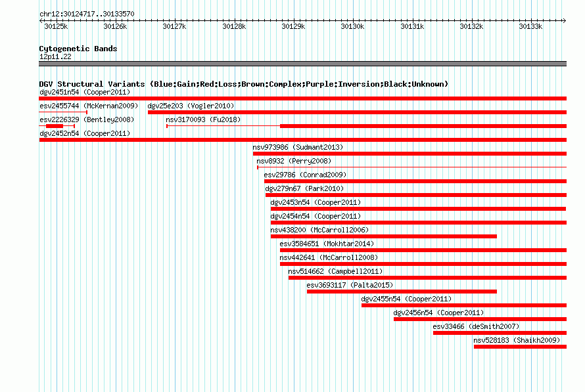Viewport: 585px width, 392px height.
Task: Click the red bar under dgv2451n54
Action: pyautogui.click(x=302, y=98)
